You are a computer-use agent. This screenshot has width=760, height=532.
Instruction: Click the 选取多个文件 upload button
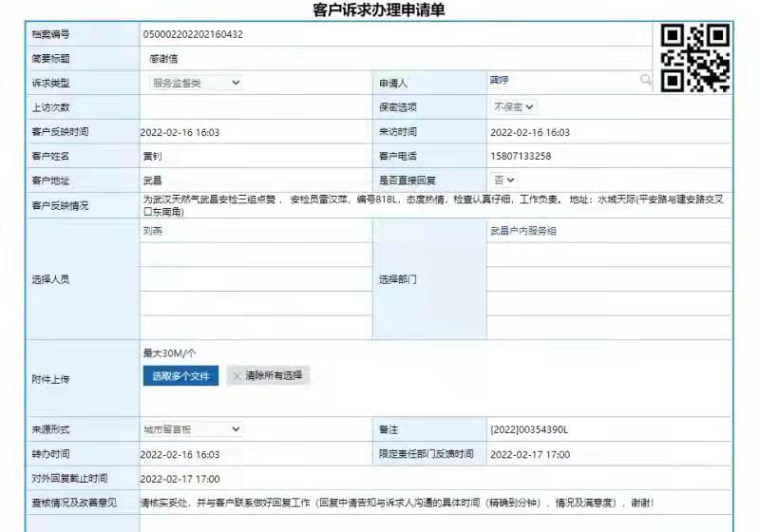180,376
